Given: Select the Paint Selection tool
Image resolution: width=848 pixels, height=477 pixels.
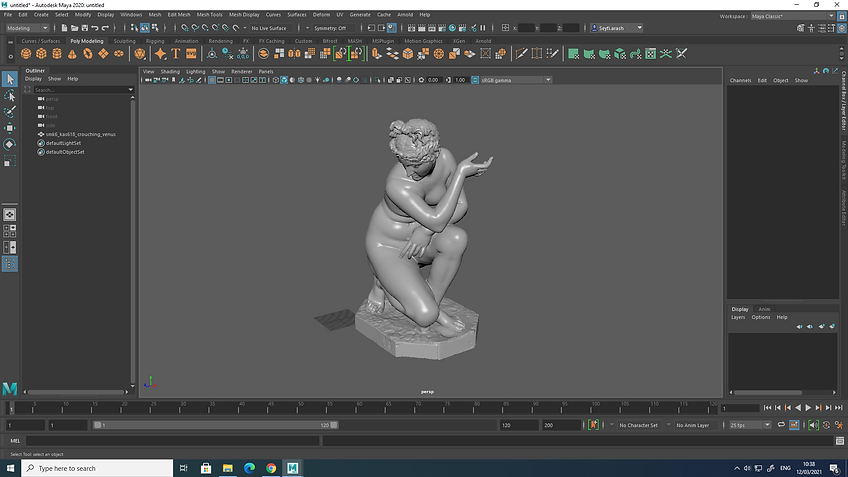Looking at the screenshot, I should [x=10, y=112].
